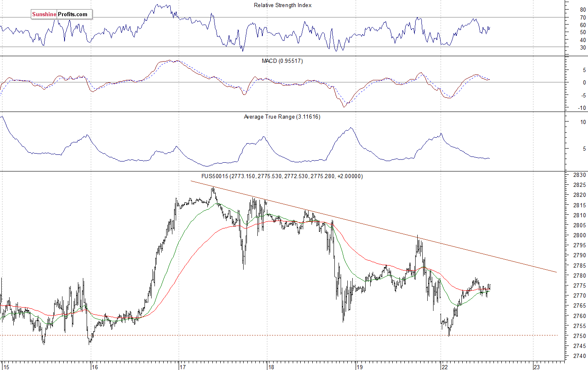This screenshot has height=370, width=588.
Task: Click the date label 16 on time axis
Action: (95, 367)
